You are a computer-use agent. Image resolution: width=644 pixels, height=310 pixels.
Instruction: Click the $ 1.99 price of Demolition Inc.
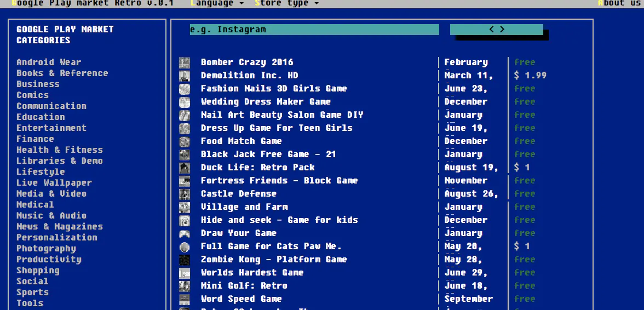pos(530,76)
